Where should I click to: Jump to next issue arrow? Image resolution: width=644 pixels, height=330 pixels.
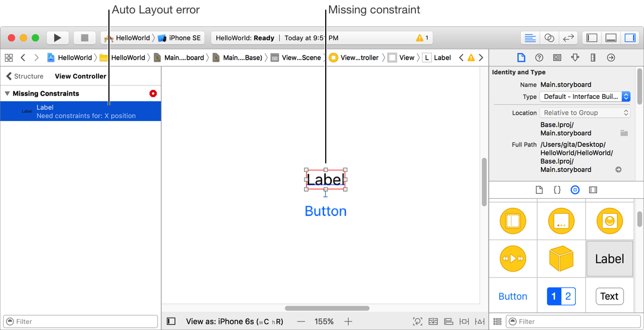[x=481, y=58]
